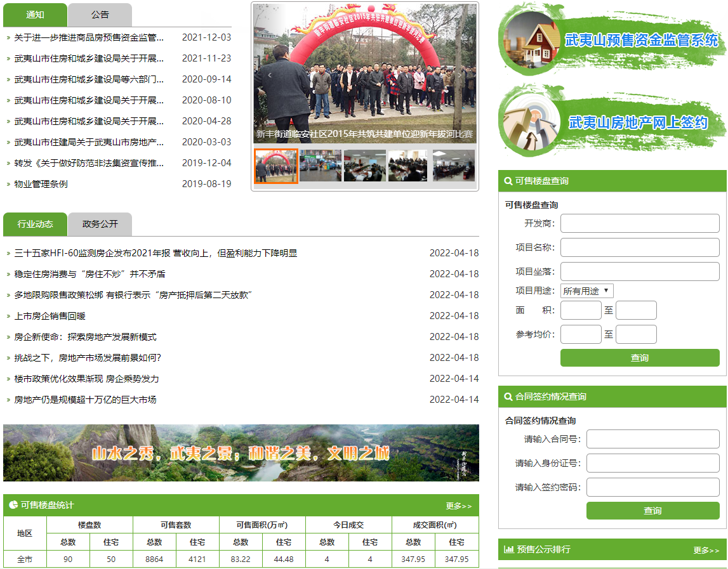Click the house icon on 武夷山预售资金监管系统 banner

click(533, 39)
